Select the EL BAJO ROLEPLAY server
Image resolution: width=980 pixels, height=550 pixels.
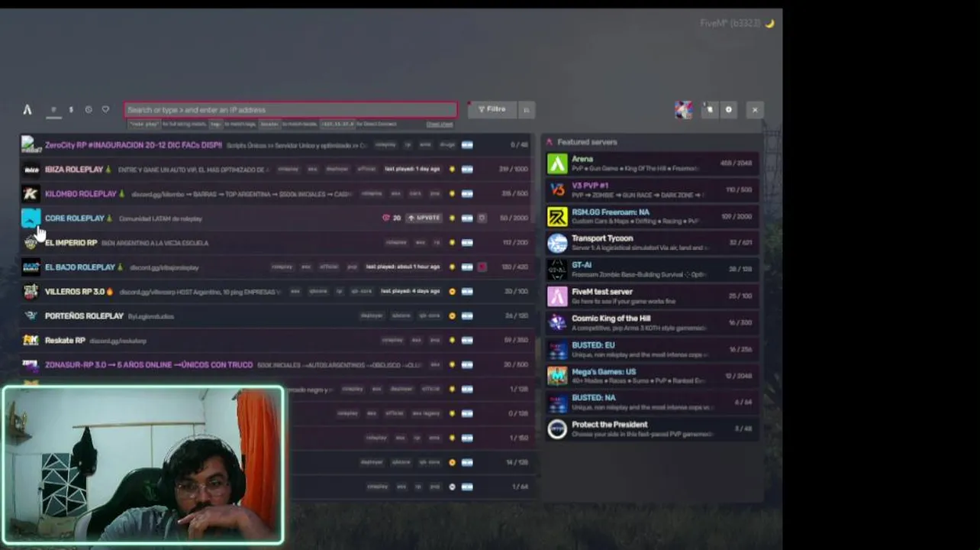tap(276, 267)
